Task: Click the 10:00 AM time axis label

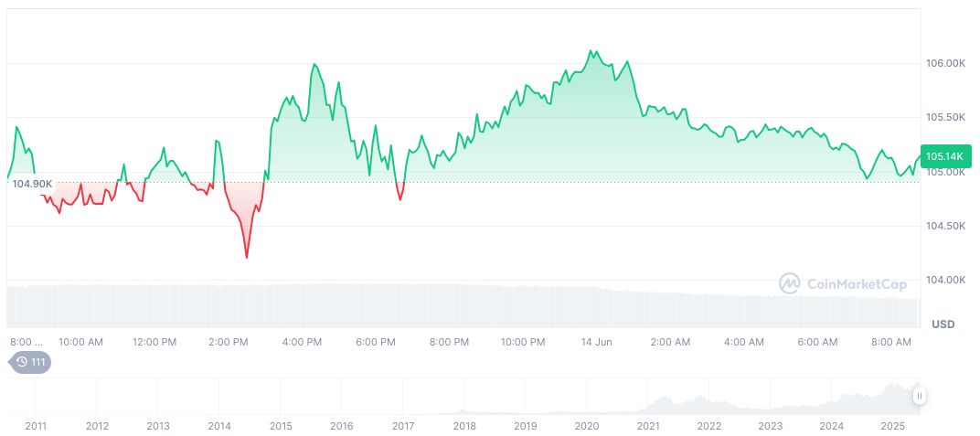Action: 80,343
